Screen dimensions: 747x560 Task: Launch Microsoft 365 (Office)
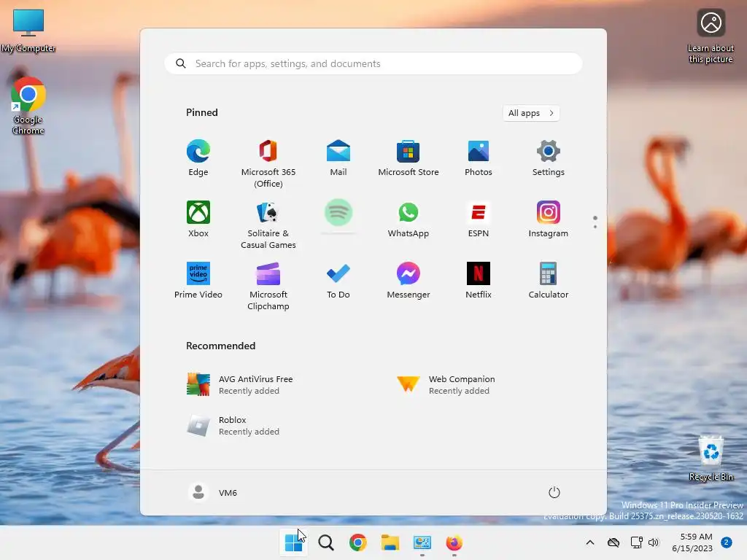(268, 163)
